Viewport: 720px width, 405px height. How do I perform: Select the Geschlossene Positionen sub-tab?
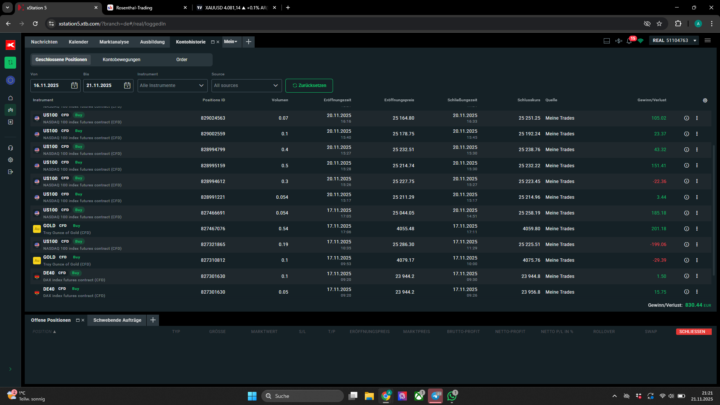tap(61, 59)
